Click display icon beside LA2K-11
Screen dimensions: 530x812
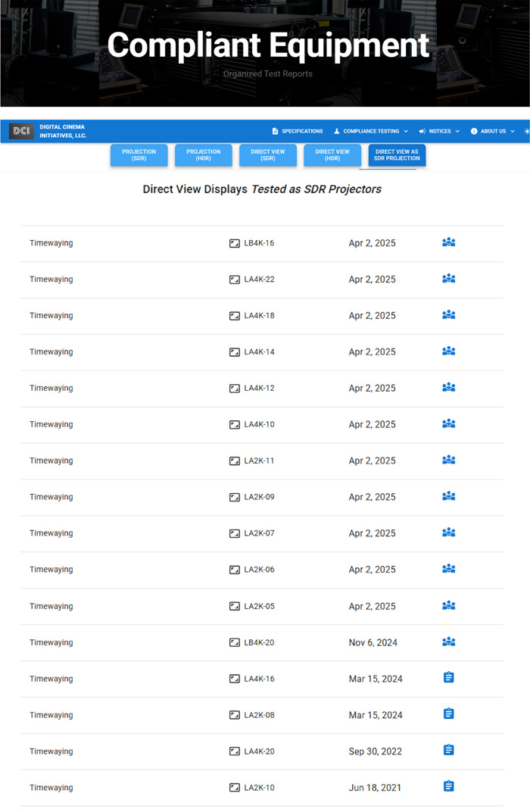[235, 461]
